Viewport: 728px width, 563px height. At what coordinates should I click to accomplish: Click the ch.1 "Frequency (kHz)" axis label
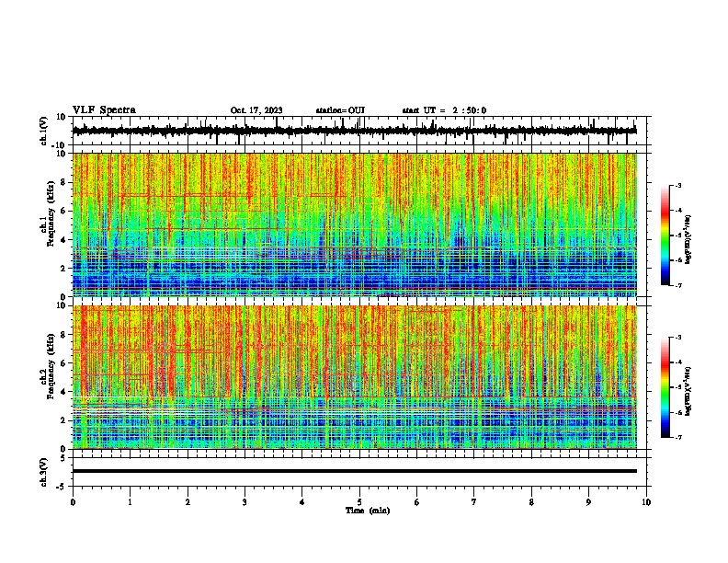pyautogui.click(x=51, y=213)
